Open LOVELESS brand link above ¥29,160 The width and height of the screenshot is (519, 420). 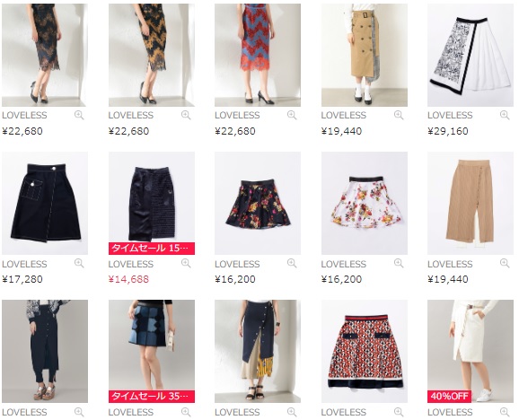pyautogui.click(x=450, y=115)
